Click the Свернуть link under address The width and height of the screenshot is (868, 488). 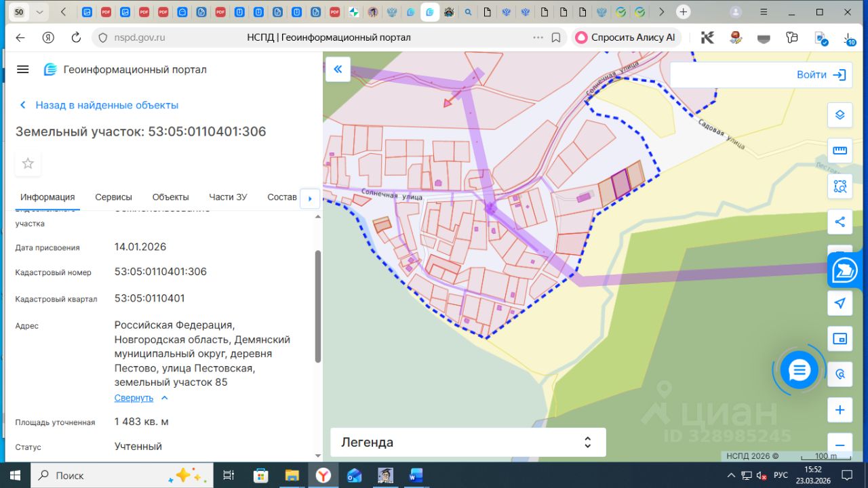click(x=134, y=398)
